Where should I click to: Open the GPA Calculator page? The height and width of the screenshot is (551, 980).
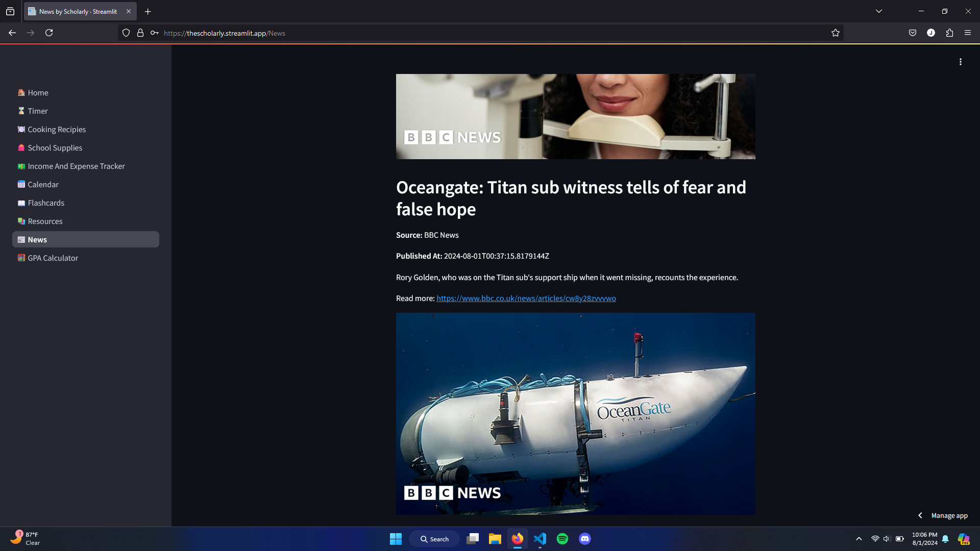[53, 258]
